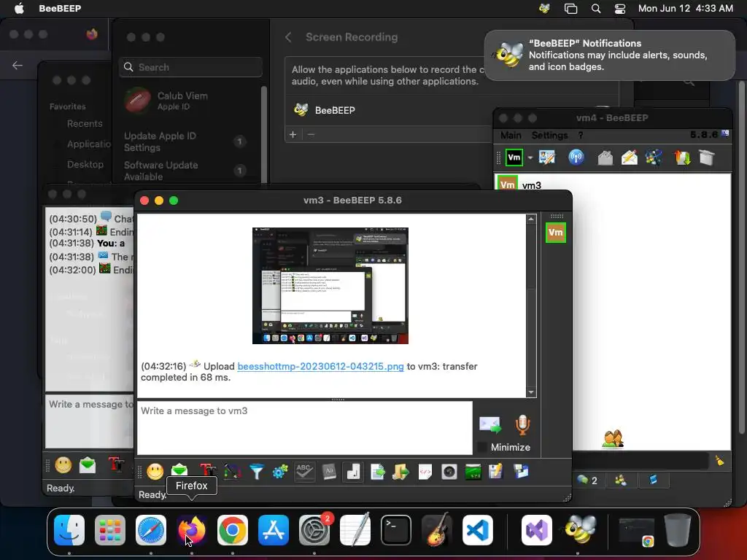
Task: Go back from Screen Recording settings
Action: [288, 37]
